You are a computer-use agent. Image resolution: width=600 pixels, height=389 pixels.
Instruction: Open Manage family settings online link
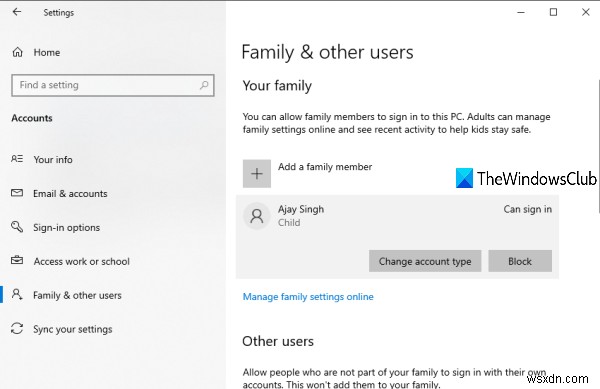click(x=308, y=297)
